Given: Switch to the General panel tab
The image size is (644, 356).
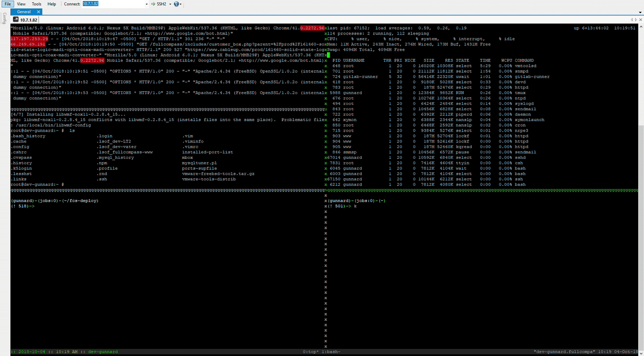Looking at the screenshot, I should [x=24, y=12].
